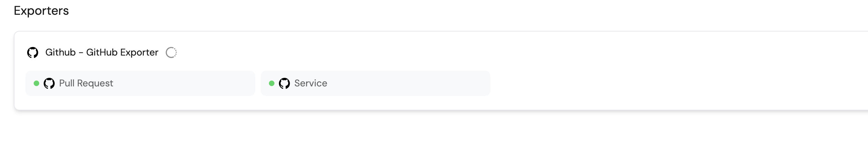The image size is (868, 144).
Task: Select the Pull Request label text
Action: point(86,83)
